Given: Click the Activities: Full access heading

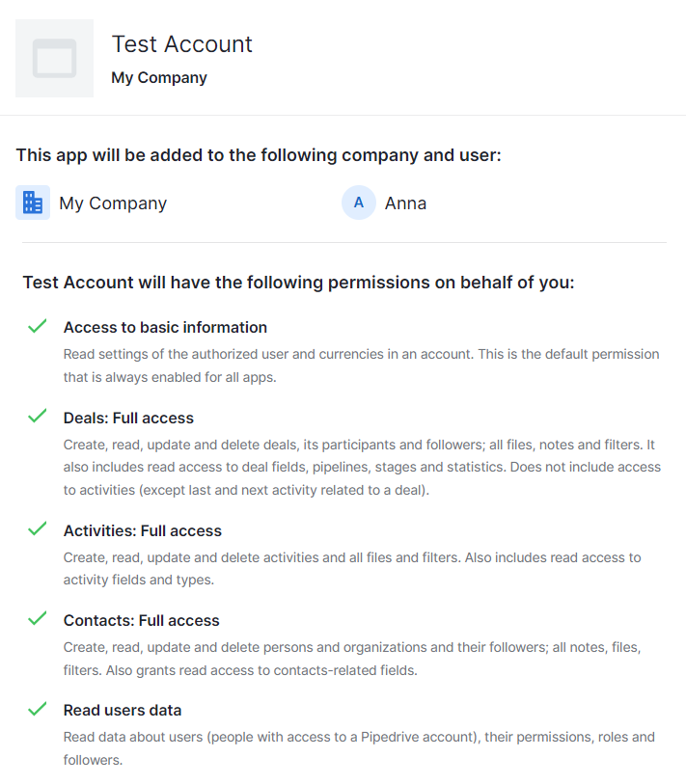Looking at the screenshot, I should pos(142,530).
